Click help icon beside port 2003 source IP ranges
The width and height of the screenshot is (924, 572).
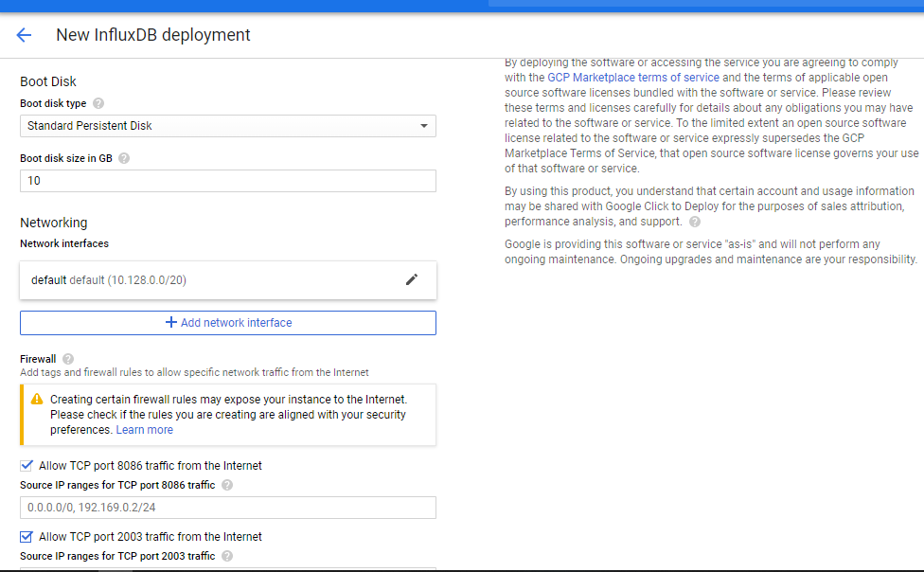pyautogui.click(x=227, y=556)
